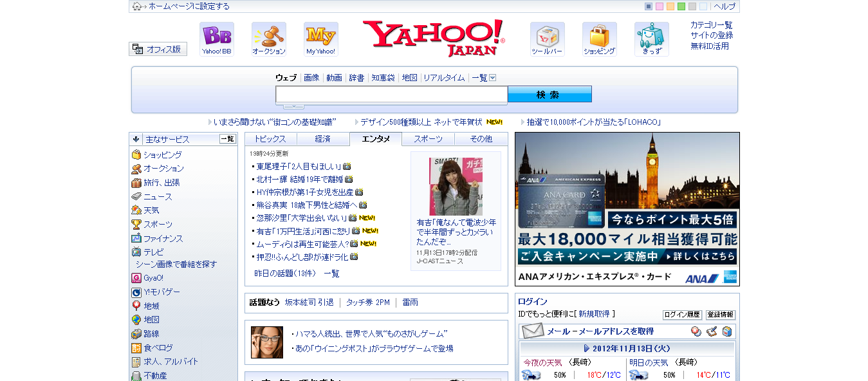This screenshot has height=381, width=868.
Task: Click the ホームページに設定する link
Action: (189, 6)
